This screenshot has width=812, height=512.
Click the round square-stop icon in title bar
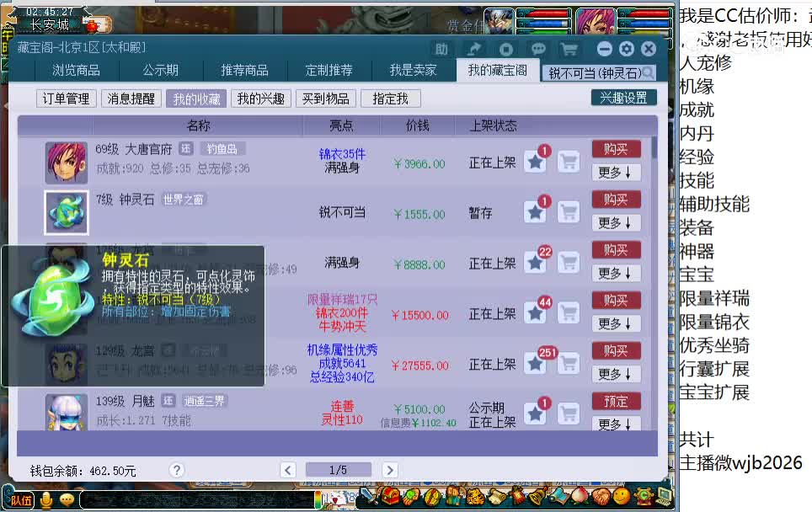pyautogui.click(x=506, y=49)
